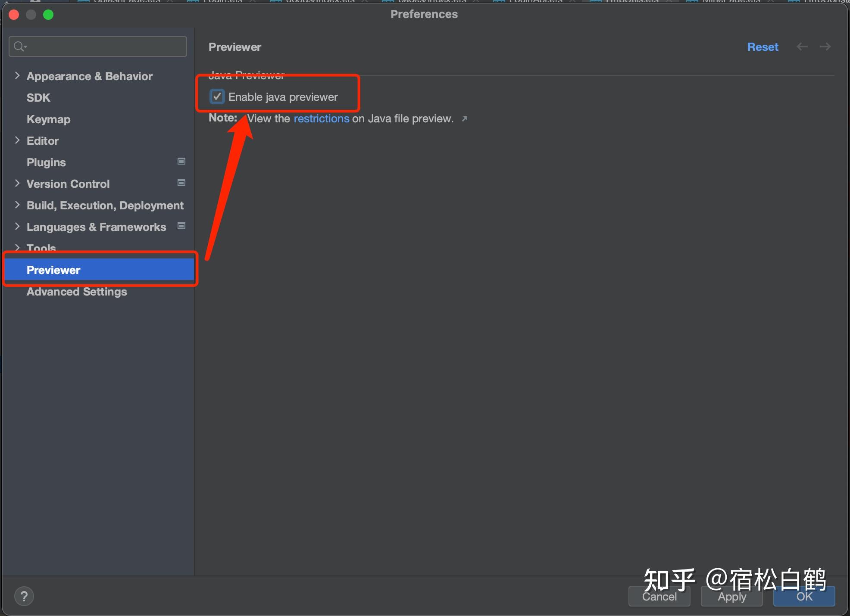Open Keymap settings page
Image resolution: width=850 pixels, height=616 pixels.
[x=48, y=119]
